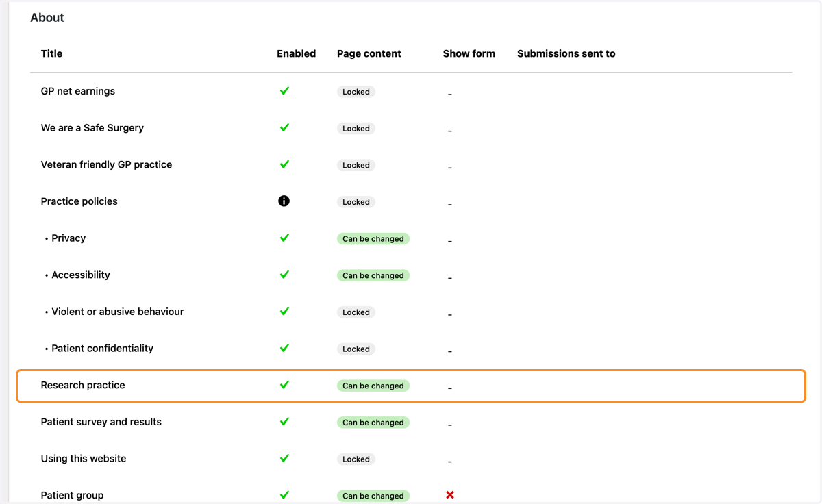Open We are a Safe Surgery title

tap(92, 128)
